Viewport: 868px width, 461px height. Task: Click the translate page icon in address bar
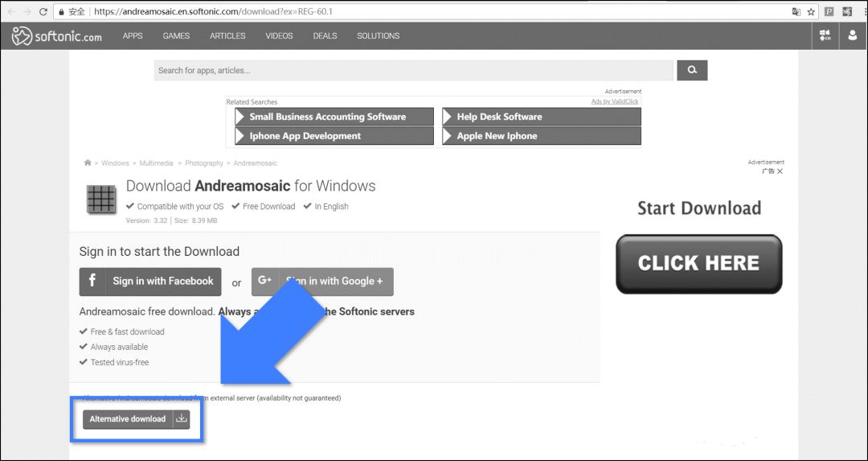point(796,11)
